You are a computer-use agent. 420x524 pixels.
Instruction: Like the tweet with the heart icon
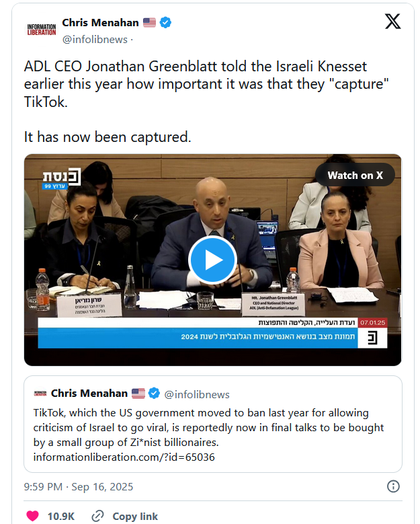[32, 516]
